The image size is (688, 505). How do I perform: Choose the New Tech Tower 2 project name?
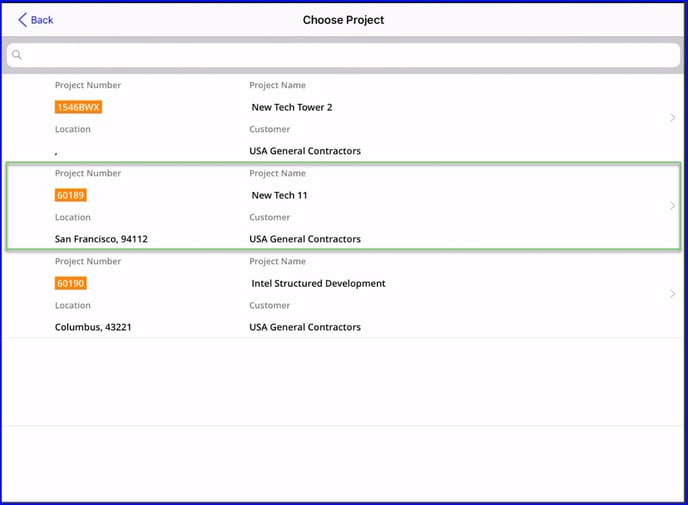pos(292,107)
